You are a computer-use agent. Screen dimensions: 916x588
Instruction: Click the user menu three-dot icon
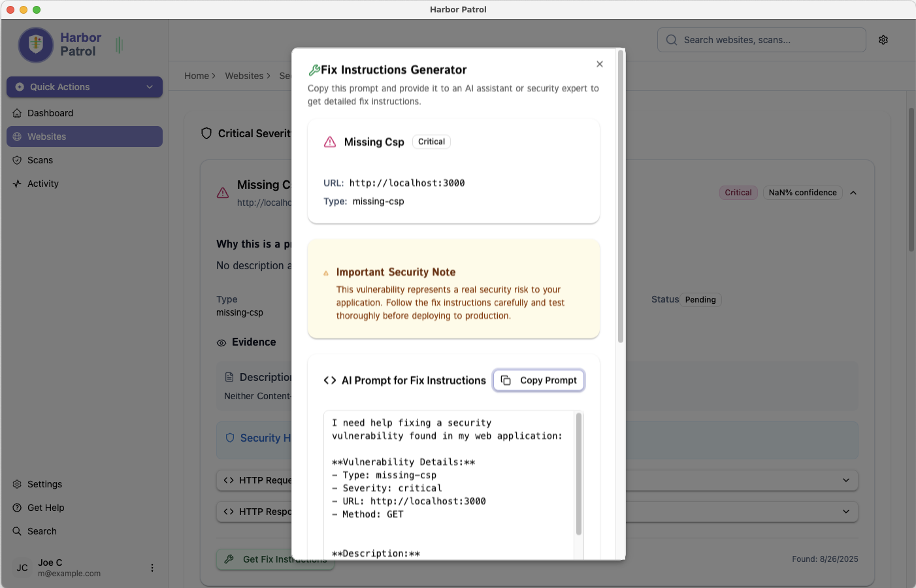tap(152, 568)
